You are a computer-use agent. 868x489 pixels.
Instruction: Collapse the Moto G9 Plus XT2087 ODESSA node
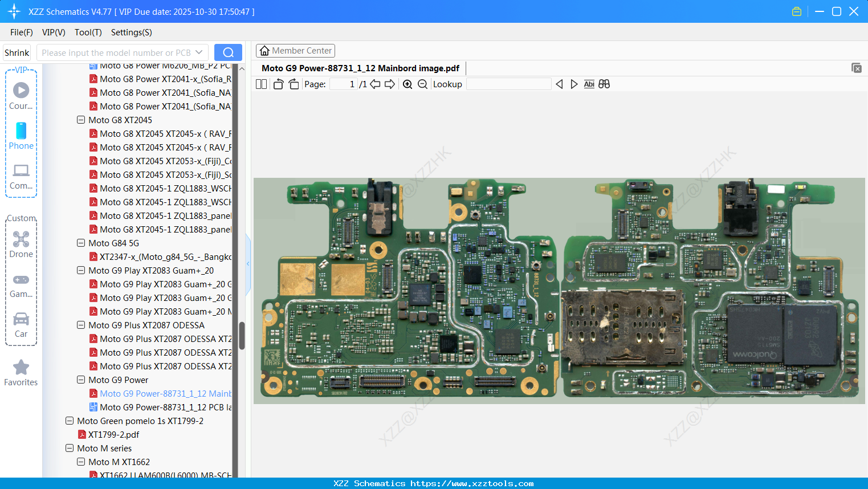[x=81, y=325]
